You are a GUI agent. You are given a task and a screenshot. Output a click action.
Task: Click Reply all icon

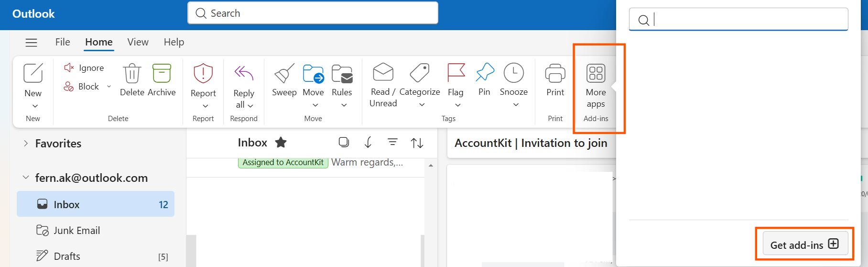(x=244, y=73)
